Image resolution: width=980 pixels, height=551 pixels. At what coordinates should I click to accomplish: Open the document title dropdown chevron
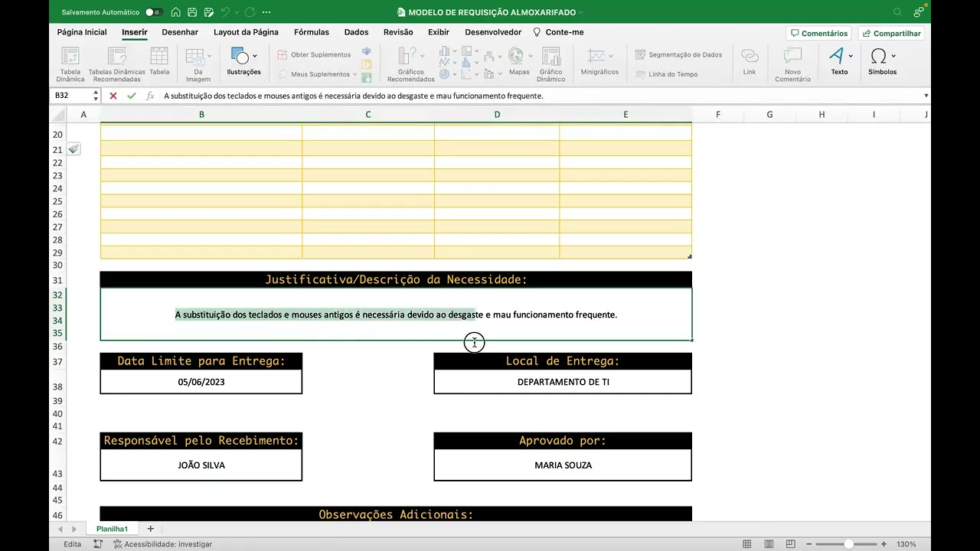[581, 12]
